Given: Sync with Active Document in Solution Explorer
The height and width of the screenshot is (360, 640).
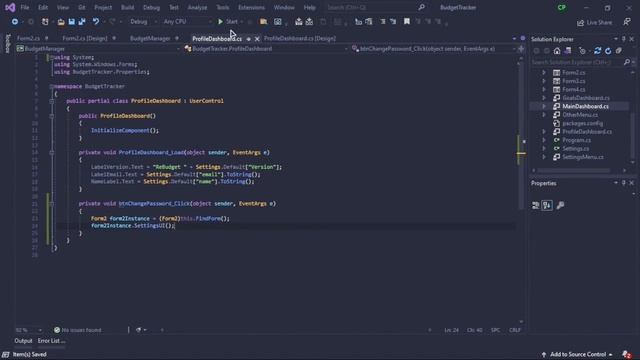Looking at the screenshot, I should [598, 51].
